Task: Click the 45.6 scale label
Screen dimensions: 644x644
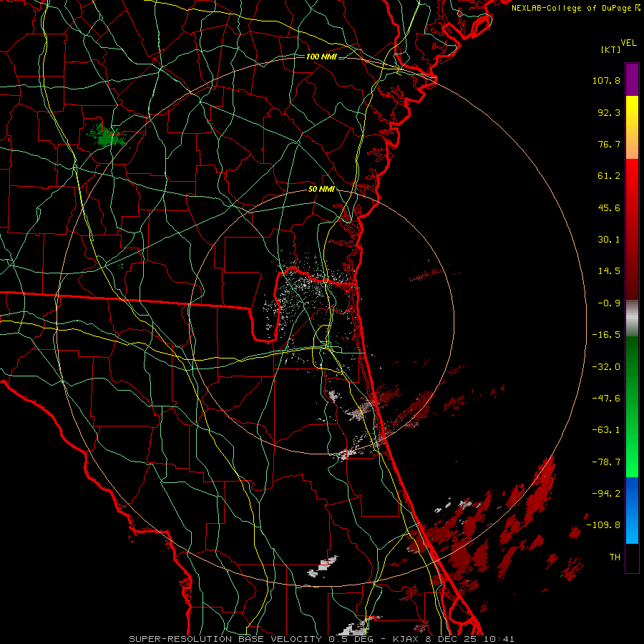Action: click(x=609, y=208)
